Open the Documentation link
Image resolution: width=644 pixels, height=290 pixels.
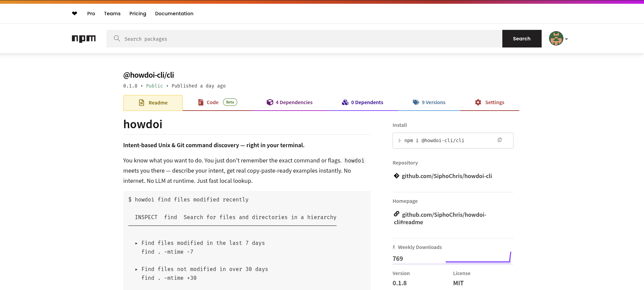[174, 14]
